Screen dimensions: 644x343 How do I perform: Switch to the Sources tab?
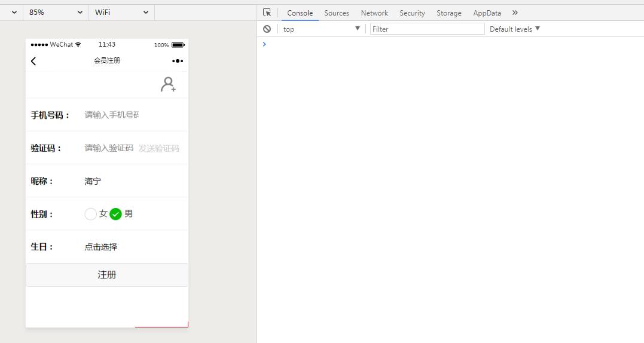pyautogui.click(x=337, y=13)
